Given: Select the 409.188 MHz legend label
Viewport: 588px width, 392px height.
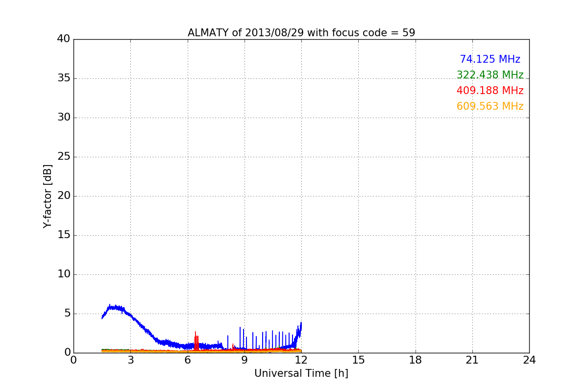Looking at the screenshot, I should 490,91.
